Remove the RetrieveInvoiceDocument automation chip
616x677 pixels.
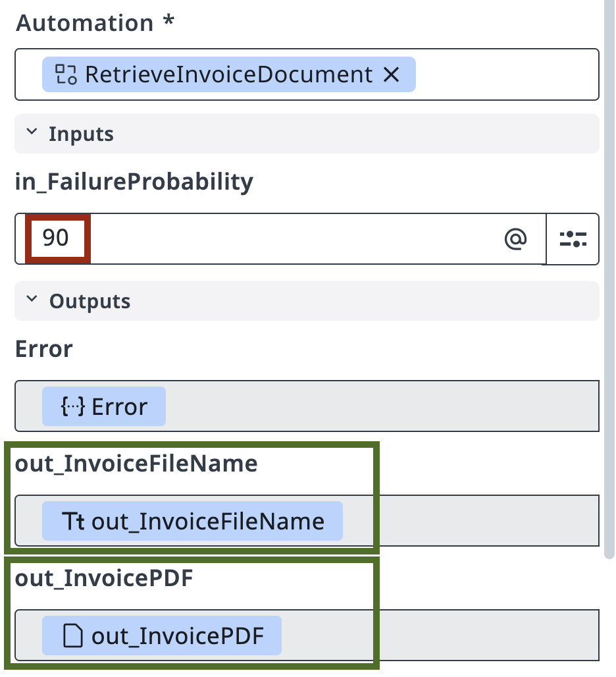392,74
